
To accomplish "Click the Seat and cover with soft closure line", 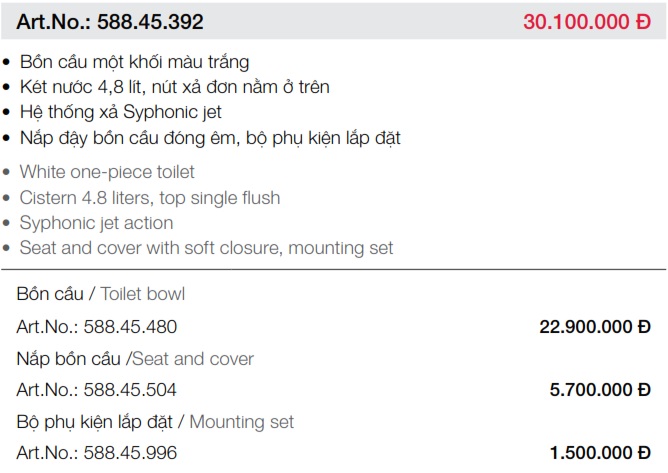I will [206, 248].
